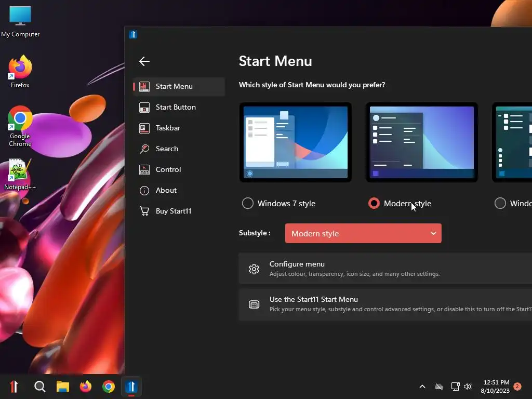
Task: Open the About sidebar section
Action: [179, 190]
